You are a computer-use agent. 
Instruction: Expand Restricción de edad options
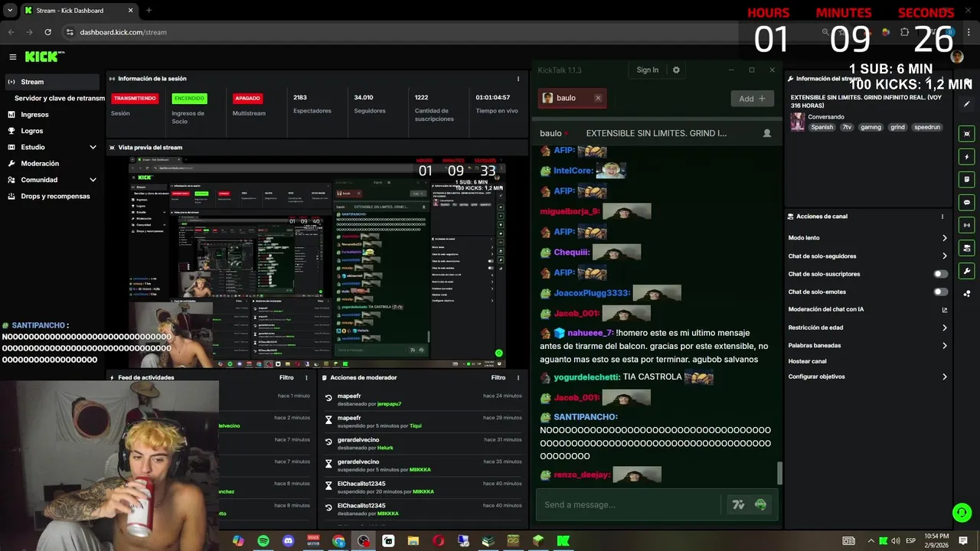coord(944,328)
